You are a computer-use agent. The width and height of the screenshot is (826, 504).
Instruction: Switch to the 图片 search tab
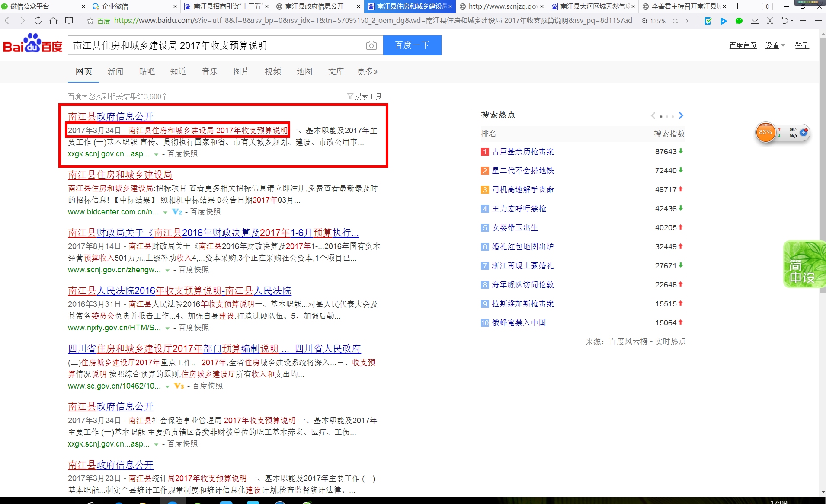(241, 71)
